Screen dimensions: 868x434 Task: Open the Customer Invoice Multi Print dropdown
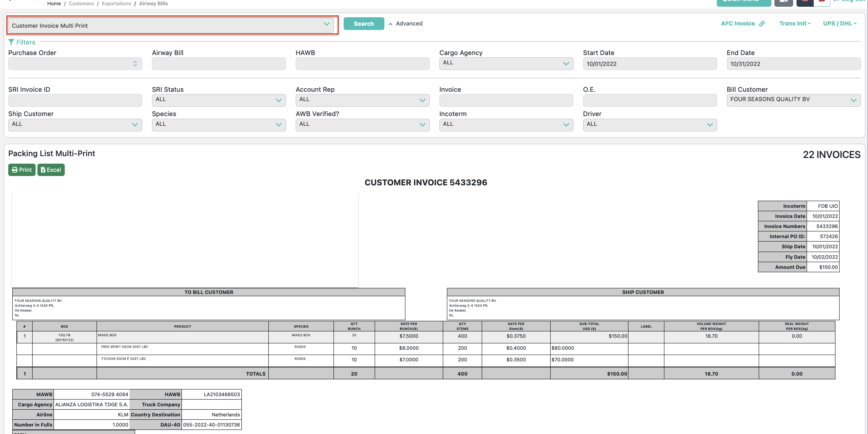171,25
